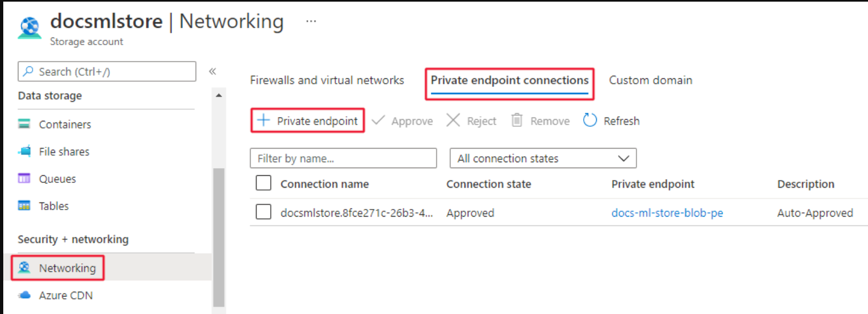This screenshot has height=314, width=868.
Task: Click the sidebar scroll up arrow
Action: pyautogui.click(x=219, y=95)
